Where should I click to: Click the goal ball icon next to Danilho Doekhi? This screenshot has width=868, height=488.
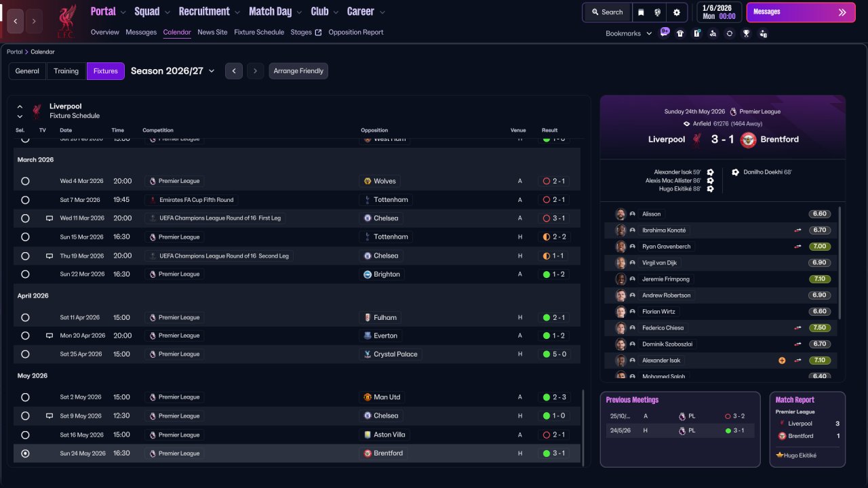(x=736, y=172)
